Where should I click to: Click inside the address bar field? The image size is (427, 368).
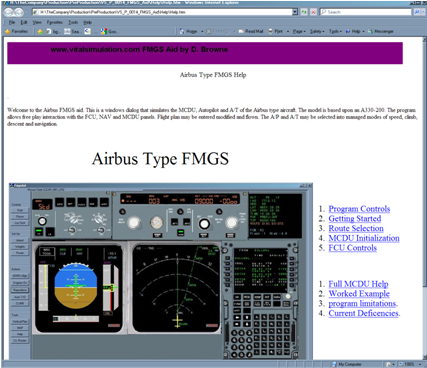[163, 12]
